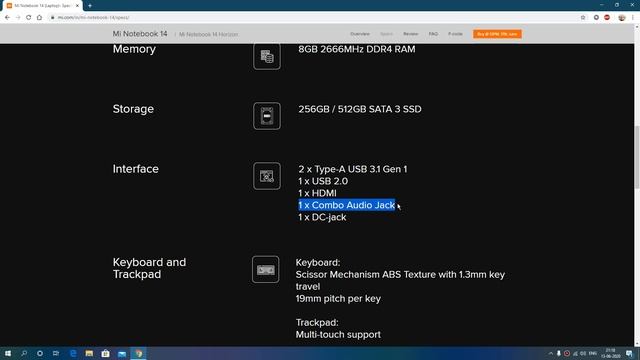Click '19mm pitch per key' text

(x=338, y=298)
